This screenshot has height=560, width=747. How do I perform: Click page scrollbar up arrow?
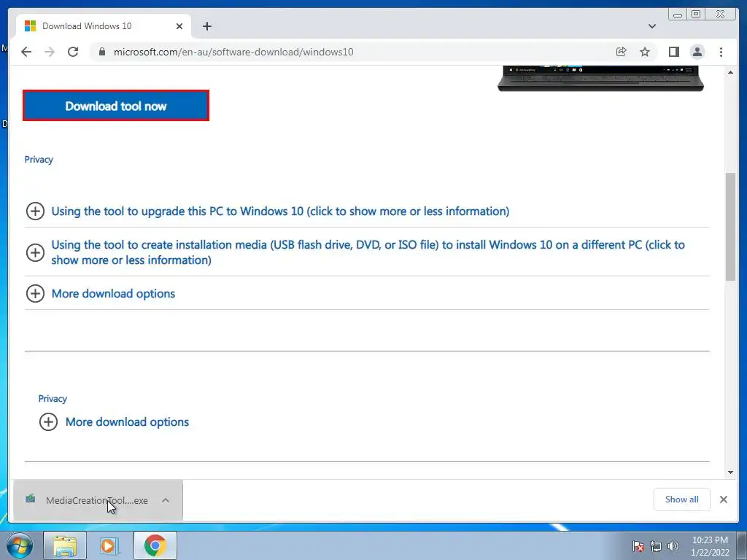pos(730,72)
